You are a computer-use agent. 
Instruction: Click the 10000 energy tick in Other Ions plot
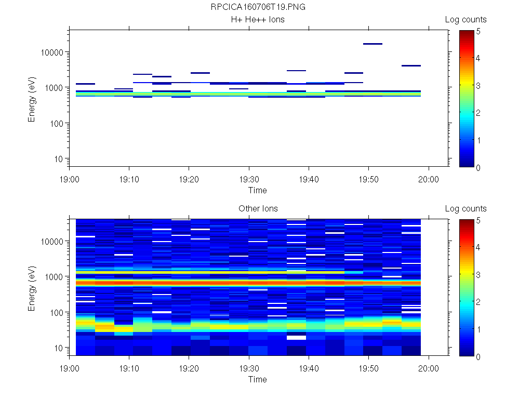52,242
